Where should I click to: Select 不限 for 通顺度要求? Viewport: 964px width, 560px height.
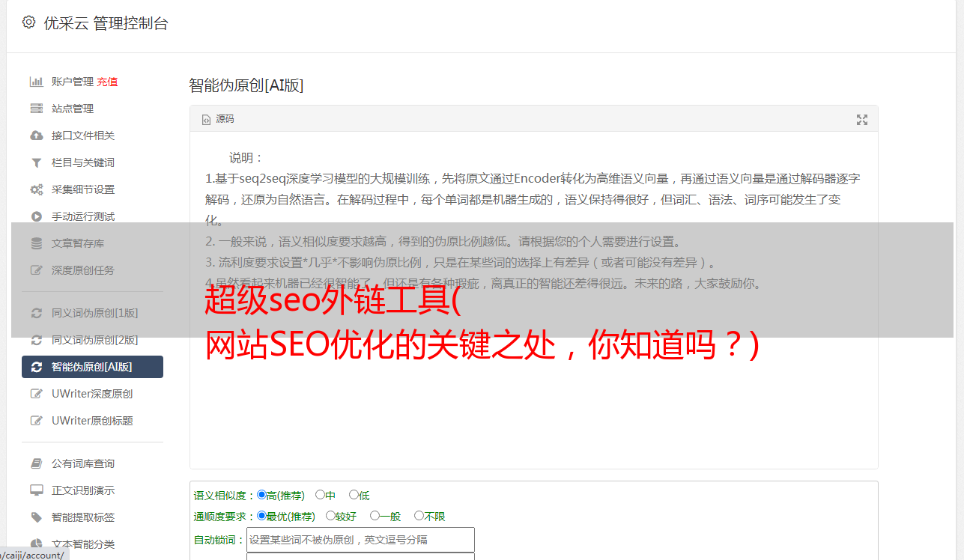pos(419,516)
